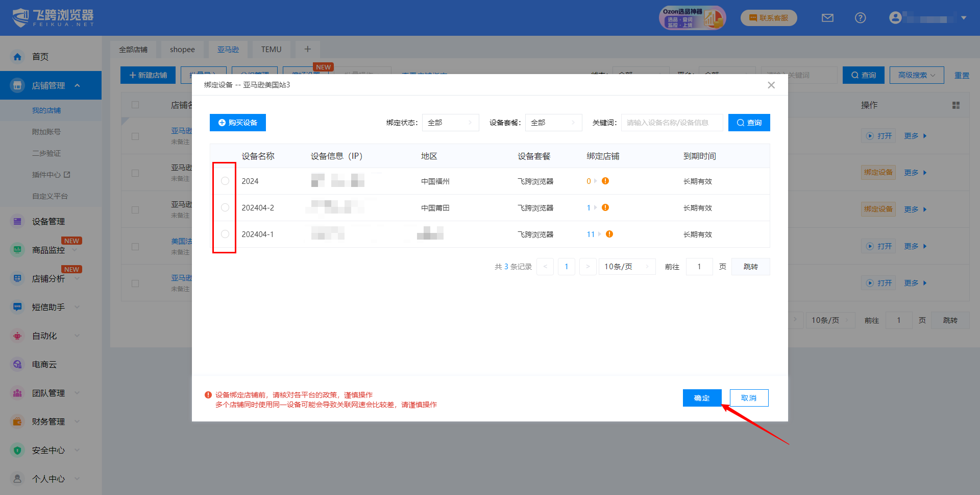Click the warning icon in the 2024 device row
This screenshot has height=495, width=980.
[x=605, y=181]
